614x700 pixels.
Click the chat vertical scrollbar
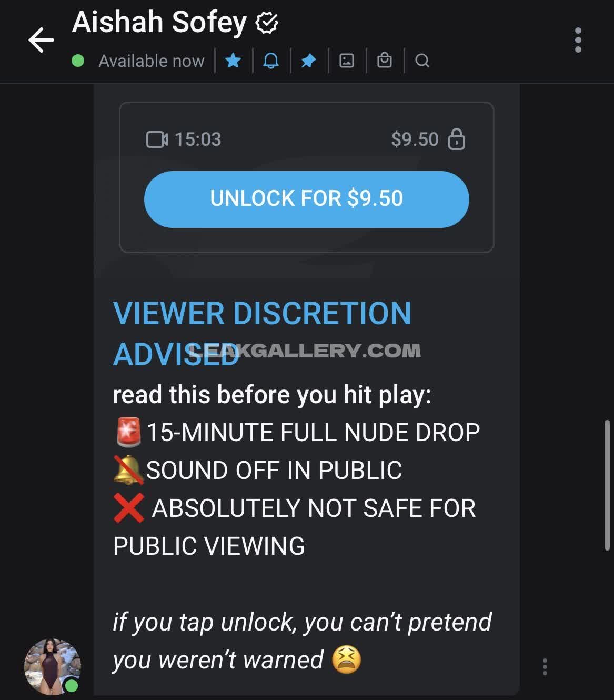[607, 485]
